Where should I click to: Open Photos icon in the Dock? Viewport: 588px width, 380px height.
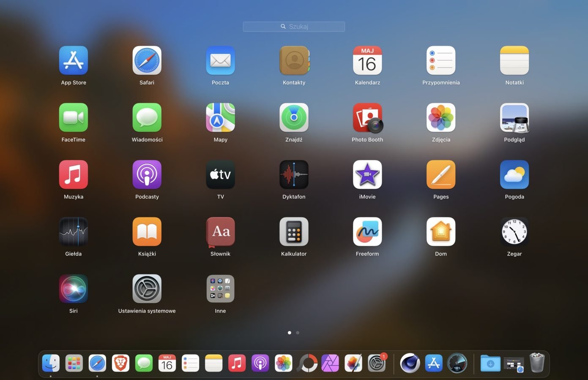click(283, 363)
